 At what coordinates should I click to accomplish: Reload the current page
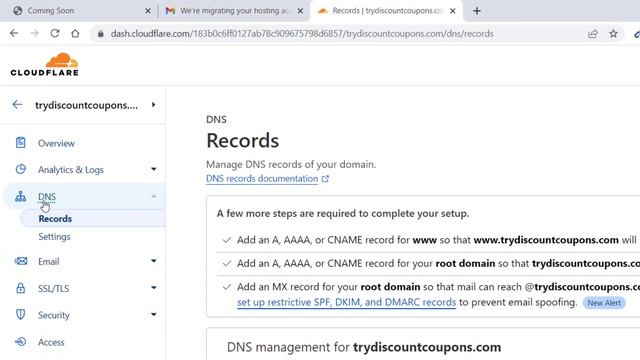tap(55, 33)
